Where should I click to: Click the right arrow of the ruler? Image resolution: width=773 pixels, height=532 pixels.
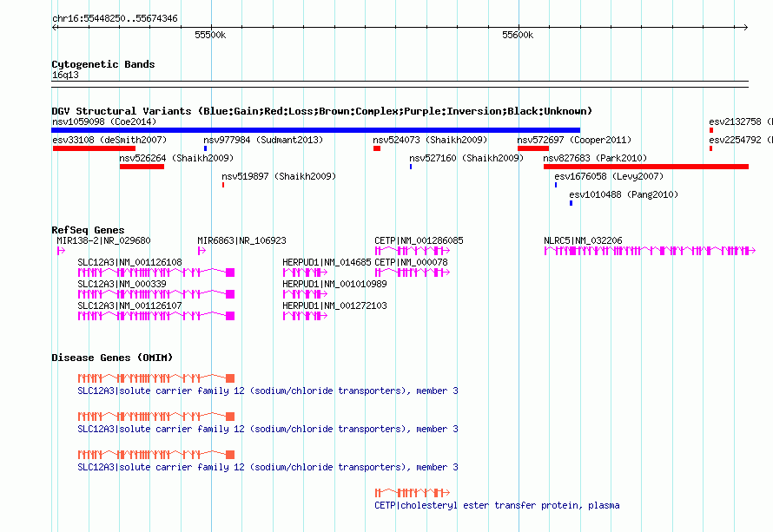(x=745, y=28)
